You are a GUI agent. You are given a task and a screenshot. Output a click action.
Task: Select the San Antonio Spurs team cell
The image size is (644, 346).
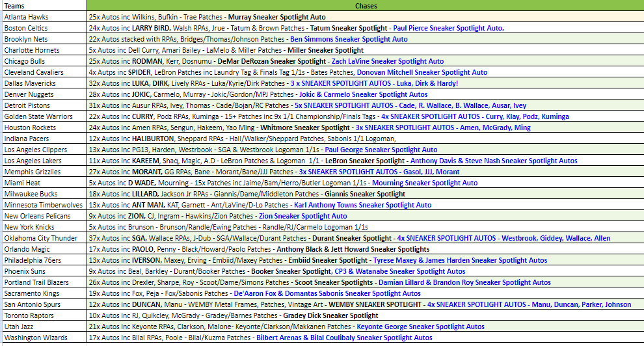pyautogui.click(x=43, y=304)
